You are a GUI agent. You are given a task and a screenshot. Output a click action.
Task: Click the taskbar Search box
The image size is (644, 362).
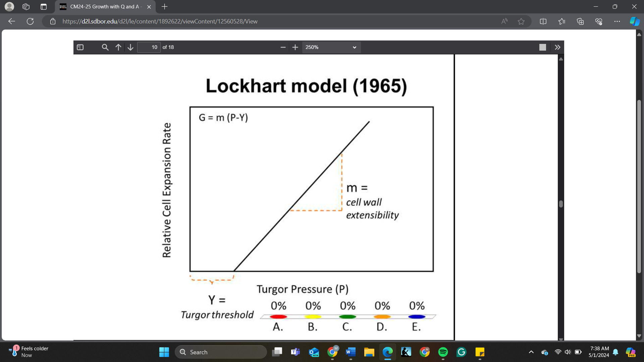[x=221, y=352]
